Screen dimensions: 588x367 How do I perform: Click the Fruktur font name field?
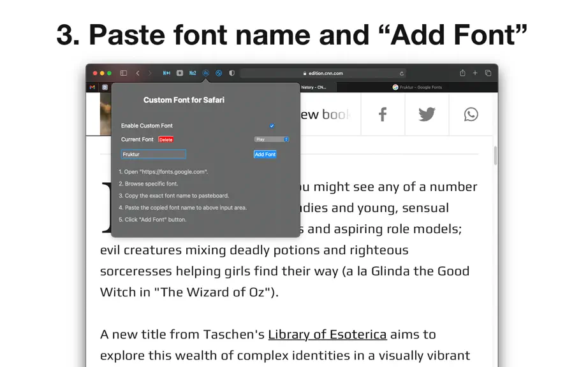pyautogui.click(x=153, y=154)
